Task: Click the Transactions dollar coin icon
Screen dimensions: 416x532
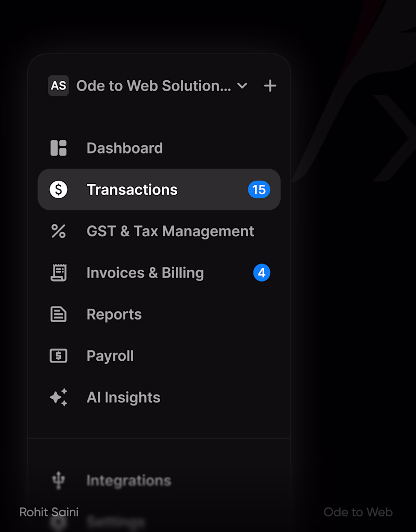Action: point(58,189)
